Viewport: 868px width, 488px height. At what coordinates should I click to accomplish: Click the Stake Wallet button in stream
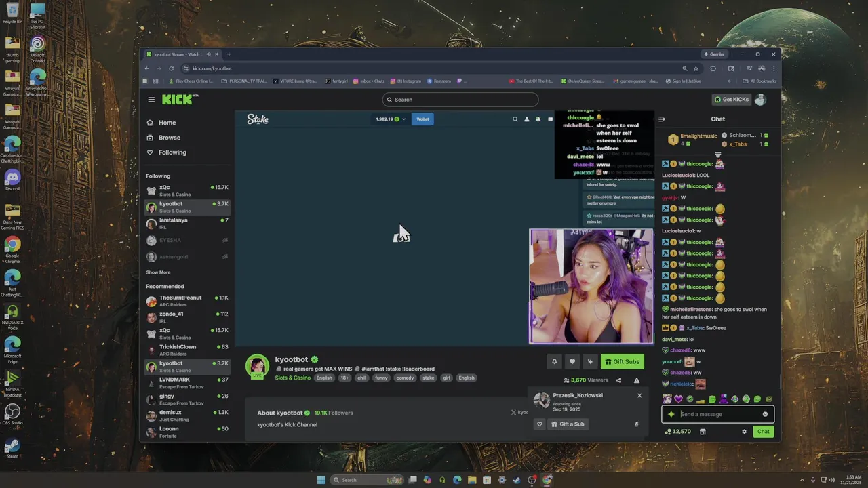pyautogui.click(x=422, y=119)
